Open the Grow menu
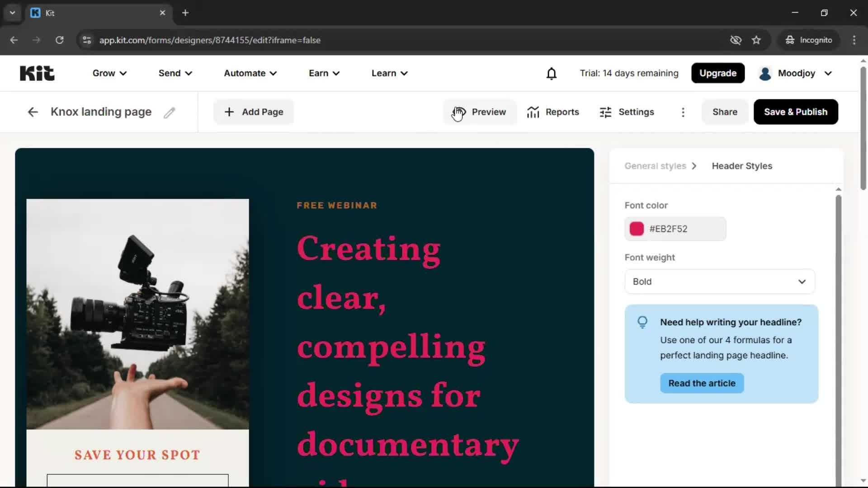The image size is (868, 488). click(109, 73)
